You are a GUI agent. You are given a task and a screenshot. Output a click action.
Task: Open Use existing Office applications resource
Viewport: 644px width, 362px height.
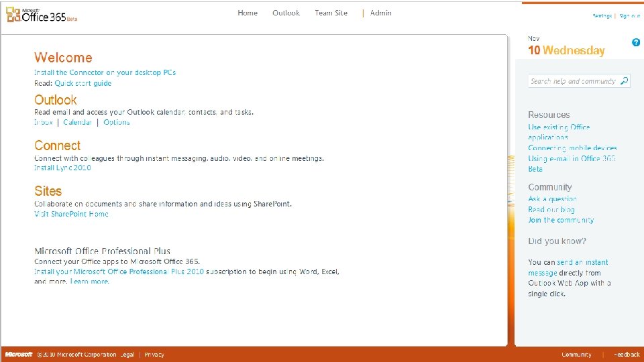point(559,132)
